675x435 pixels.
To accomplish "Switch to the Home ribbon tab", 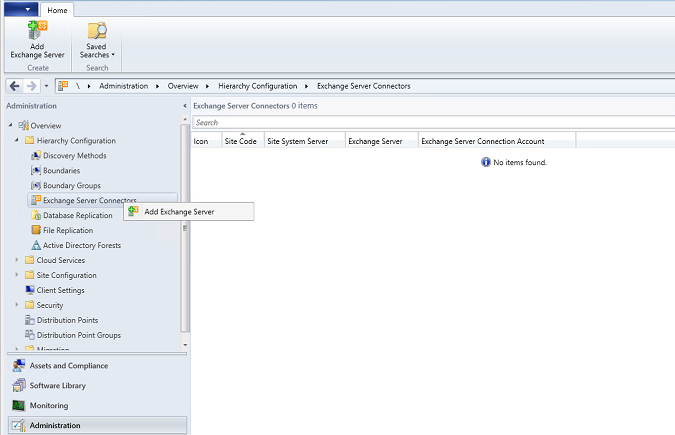I will click(57, 10).
